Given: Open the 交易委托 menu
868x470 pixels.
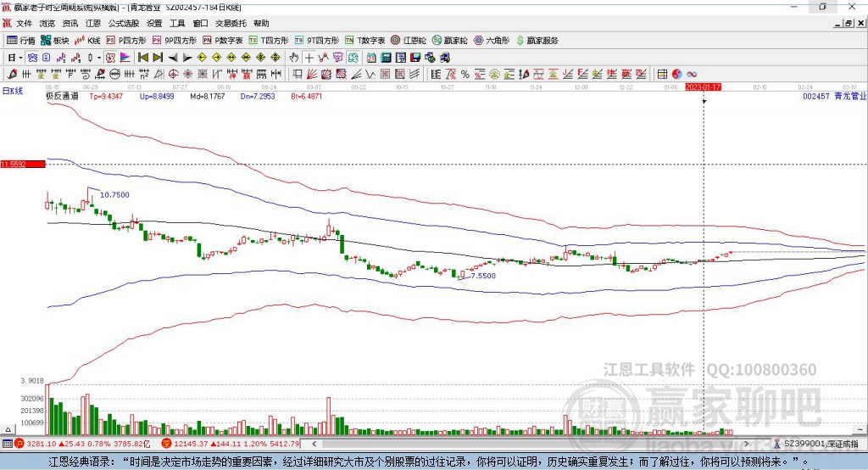Looking at the screenshot, I should (231, 23).
